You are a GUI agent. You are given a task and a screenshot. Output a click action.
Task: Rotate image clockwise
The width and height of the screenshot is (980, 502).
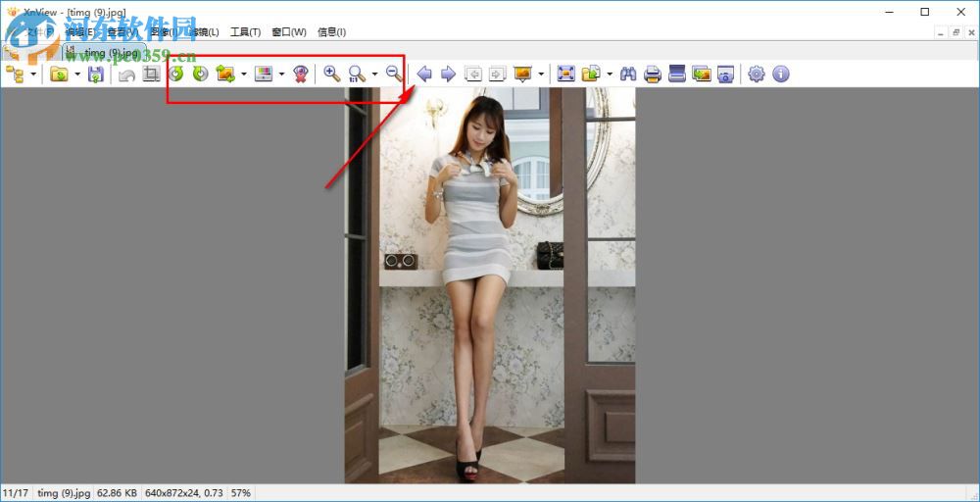[200, 75]
